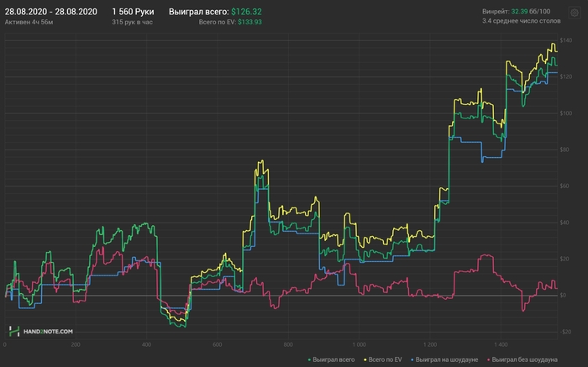Toggle the 'Выиграл на шоудауне' legend entry

(444, 359)
